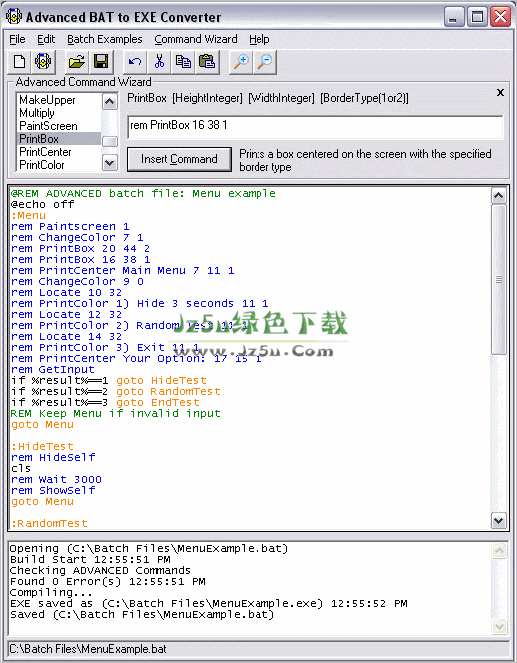Viewport: 517px width, 663px height.
Task: Click the command list scrollbar thumb
Action: tap(110, 142)
